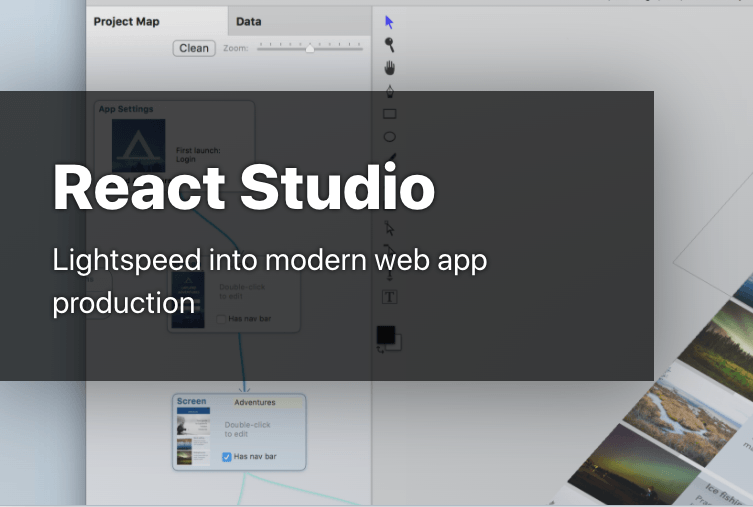Click the Adventures screen name field
This screenshot has width=753, height=507.
coord(268,402)
